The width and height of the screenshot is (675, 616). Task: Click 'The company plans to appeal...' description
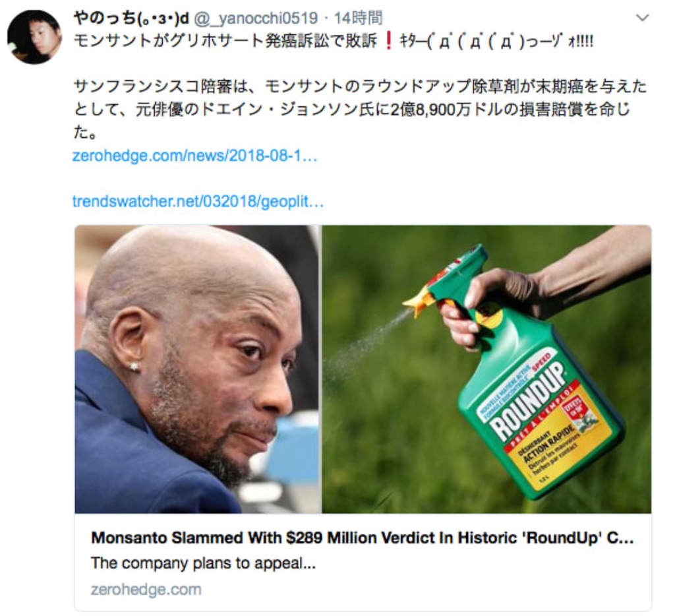203,563
